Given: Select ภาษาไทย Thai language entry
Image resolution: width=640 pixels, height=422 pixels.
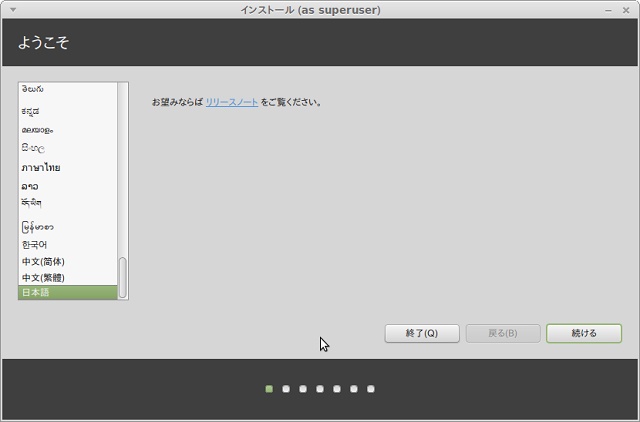Looking at the screenshot, I should 40,168.
